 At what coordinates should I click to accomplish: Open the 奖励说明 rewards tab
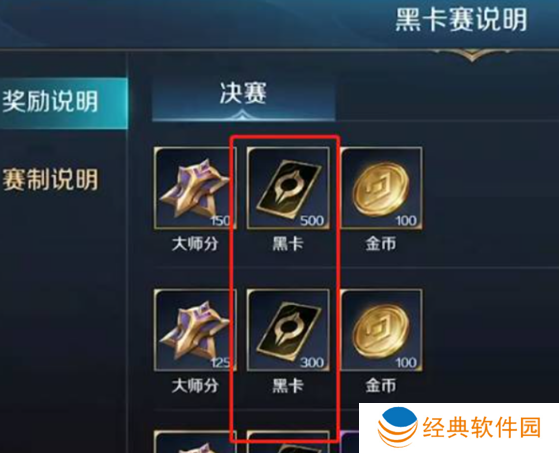click(x=63, y=103)
